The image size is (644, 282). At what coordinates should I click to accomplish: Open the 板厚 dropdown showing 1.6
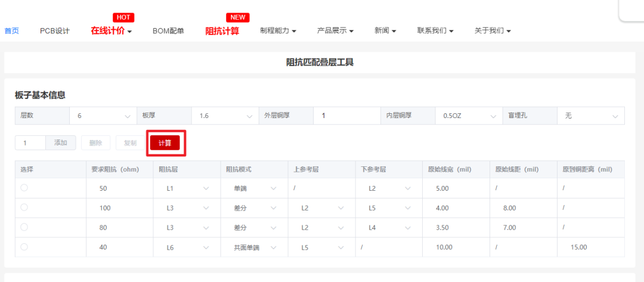(x=225, y=116)
